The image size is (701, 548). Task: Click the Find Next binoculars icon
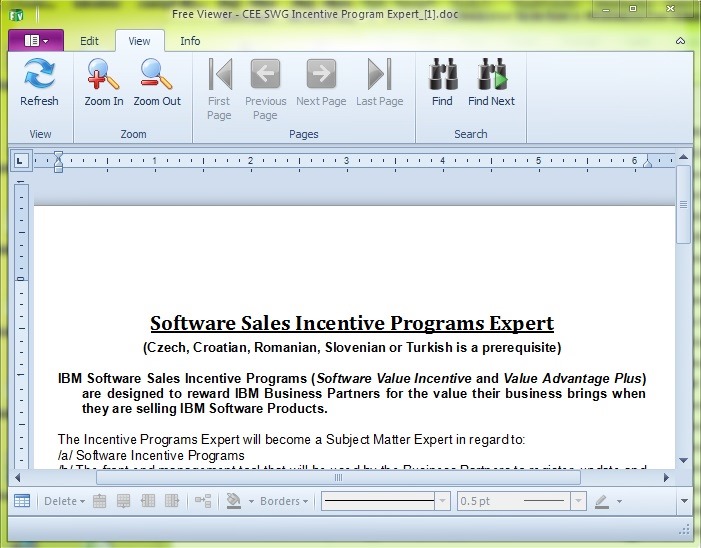[x=492, y=74]
